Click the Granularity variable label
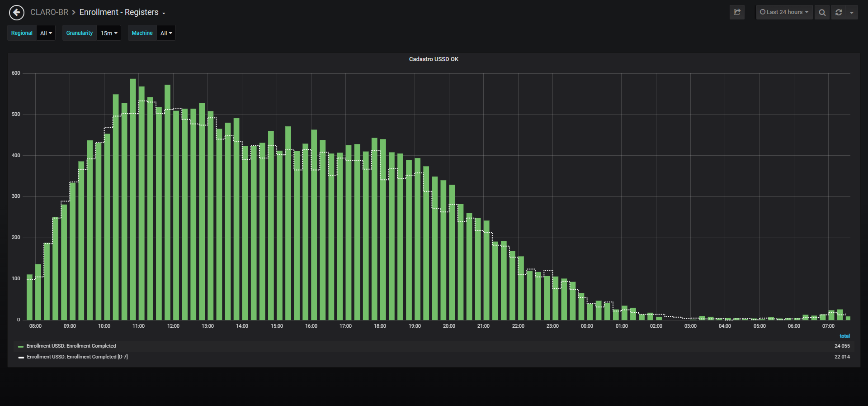This screenshot has width=868, height=406. click(x=80, y=33)
